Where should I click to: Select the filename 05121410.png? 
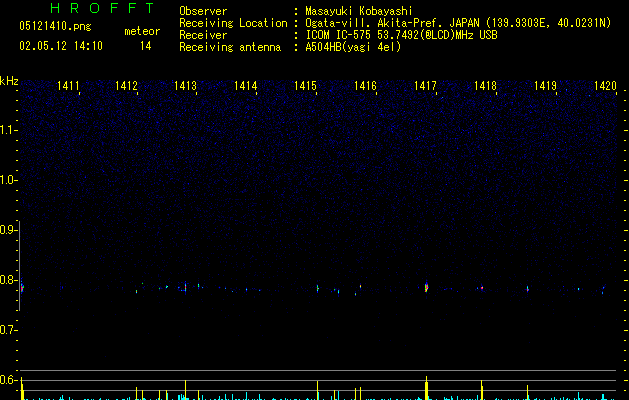55,27
